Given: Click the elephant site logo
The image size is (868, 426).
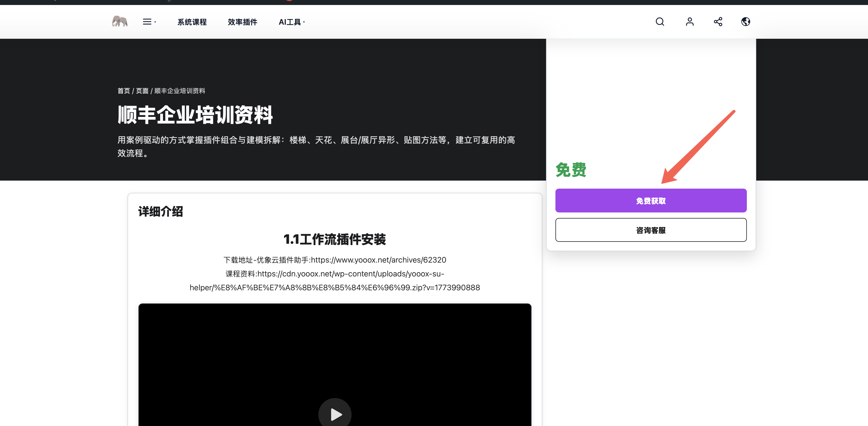Looking at the screenshot, I should click(119, 22).
